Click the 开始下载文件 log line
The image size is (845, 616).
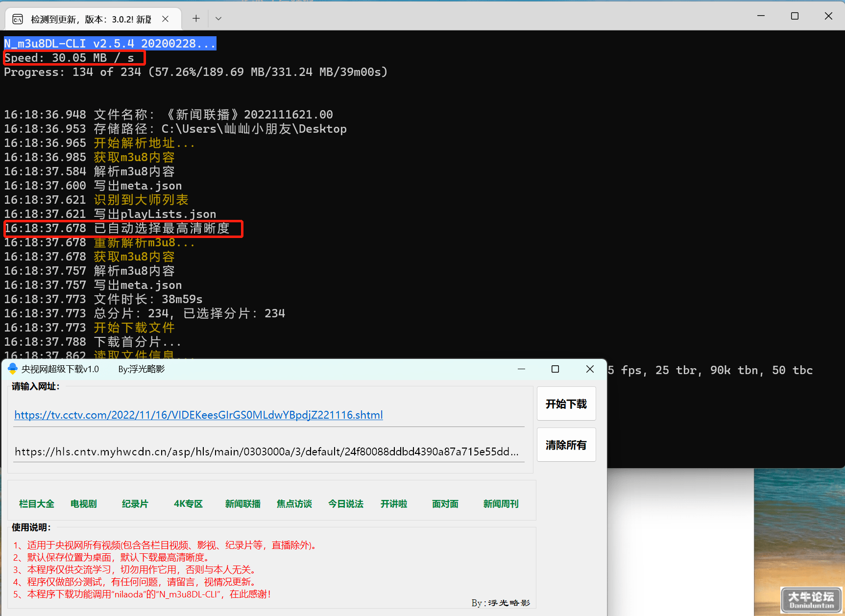(x=90, y=328)
